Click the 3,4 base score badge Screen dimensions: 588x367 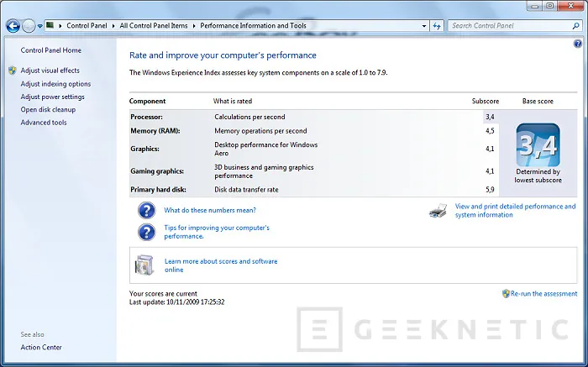tap(538, 145)
